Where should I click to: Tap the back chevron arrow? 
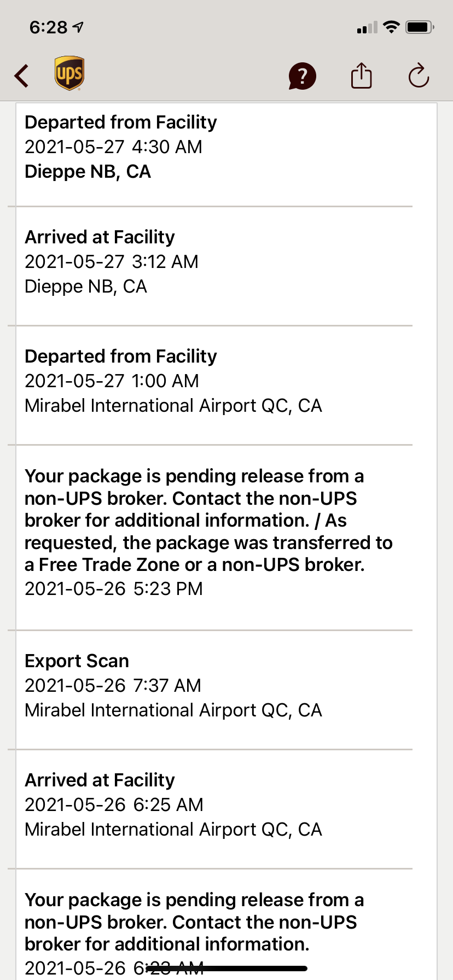[22, 75]
